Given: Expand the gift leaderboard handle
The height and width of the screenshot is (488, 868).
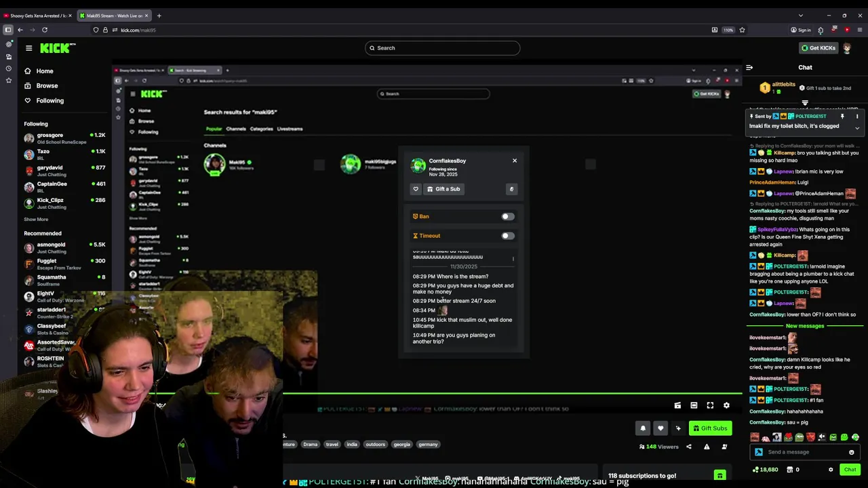Looking at the screenshot, I should pyautogui.click(x=805, y=104).
